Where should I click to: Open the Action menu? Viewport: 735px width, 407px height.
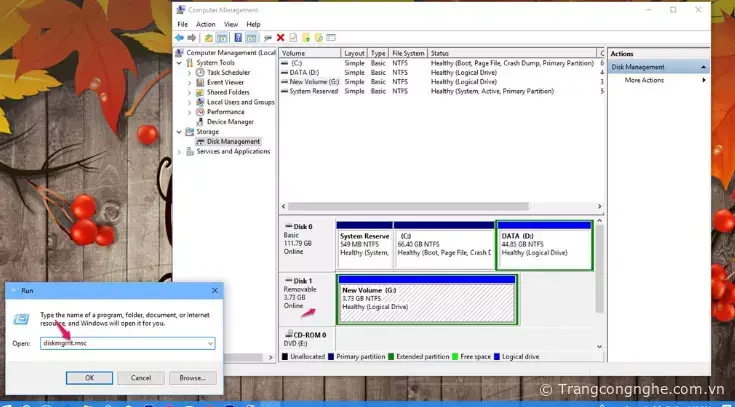205,24
